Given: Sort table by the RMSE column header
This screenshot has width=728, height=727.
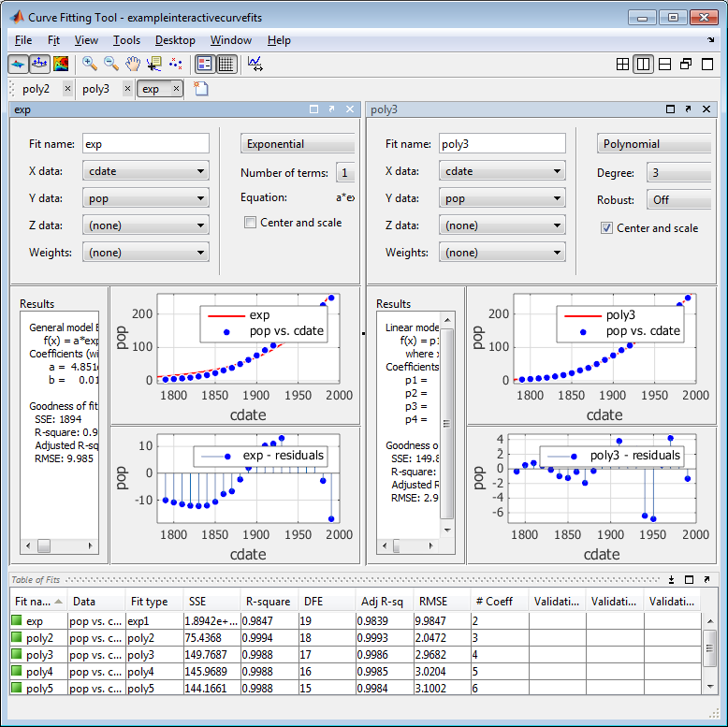Looking at the screenshot, I should click(x=442, y=602).
